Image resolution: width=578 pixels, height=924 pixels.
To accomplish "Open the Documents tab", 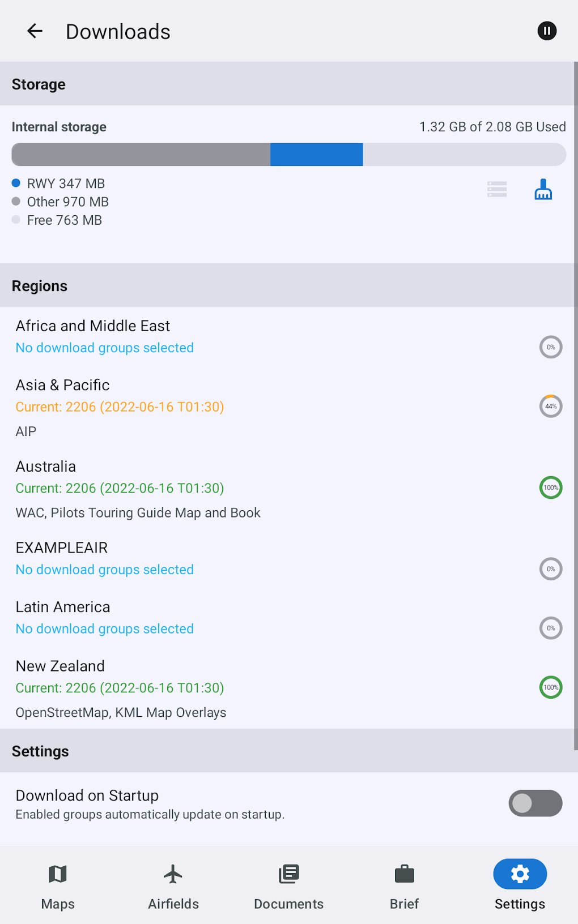I will (288, 884).
